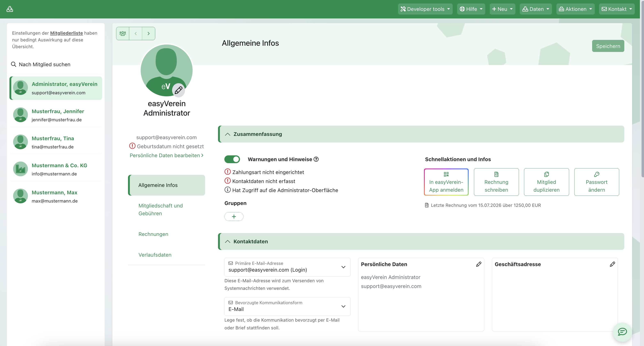Edit Geschäftsadresse with pencil icon
Image resolution: width=644 pixels, height=346 pixels.
(x=612, y=264)
